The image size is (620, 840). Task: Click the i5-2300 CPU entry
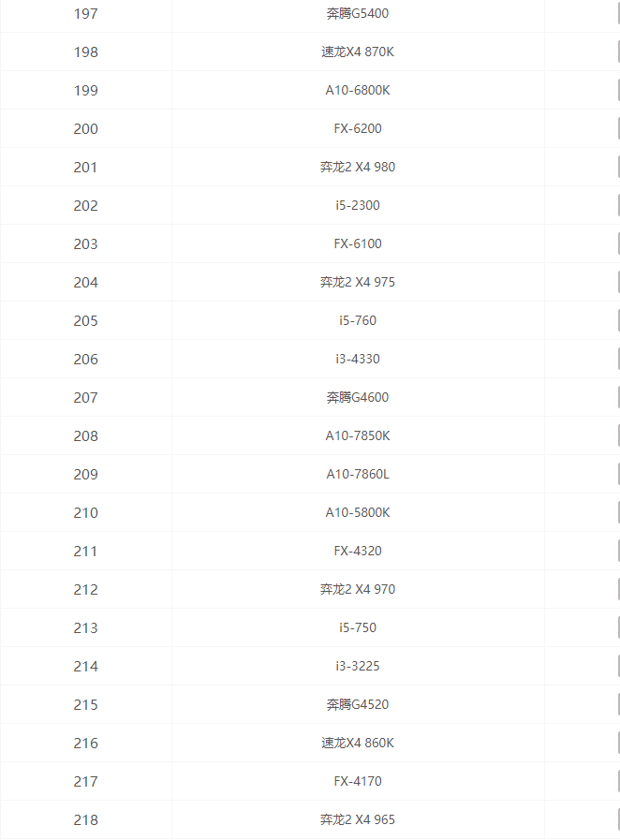pos(358,206)
